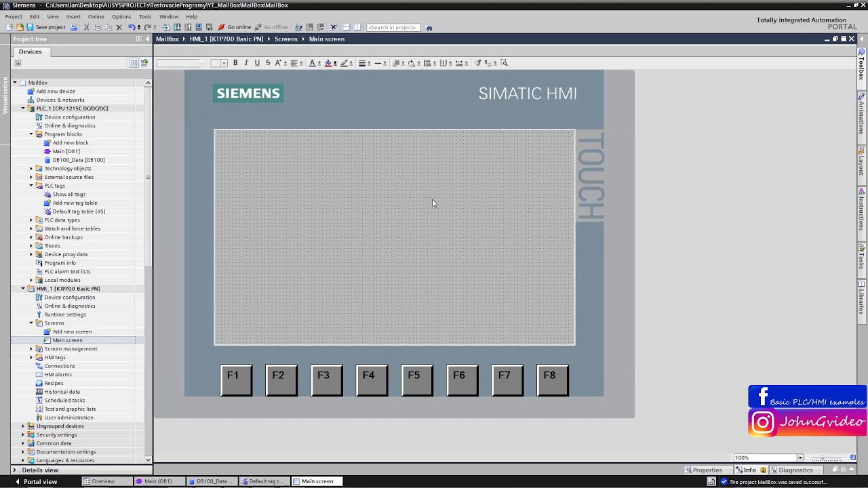Screen dimensions: 868x488
Task: Click the F5 function key on HMI
Action: [x=417, y=380]
